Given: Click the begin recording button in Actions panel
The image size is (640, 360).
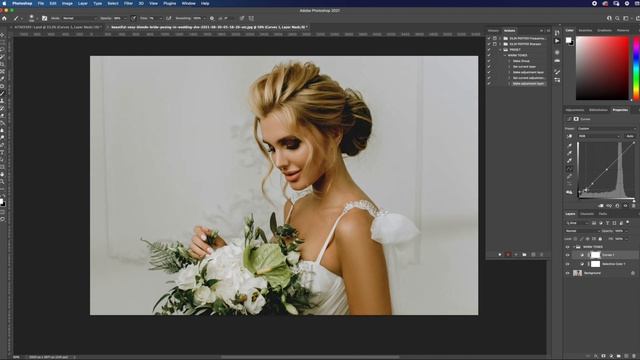Looking at the screenshot, I should pos(508,255).
